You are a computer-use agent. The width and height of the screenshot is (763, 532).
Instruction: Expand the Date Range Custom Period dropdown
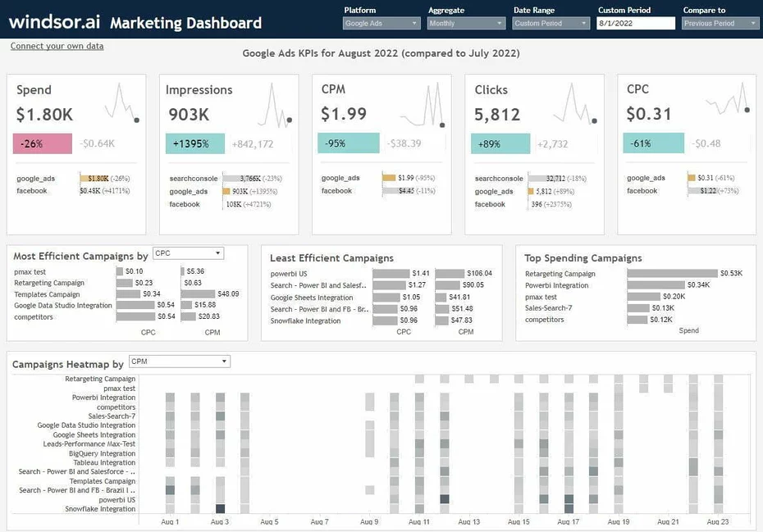(551, 23)
